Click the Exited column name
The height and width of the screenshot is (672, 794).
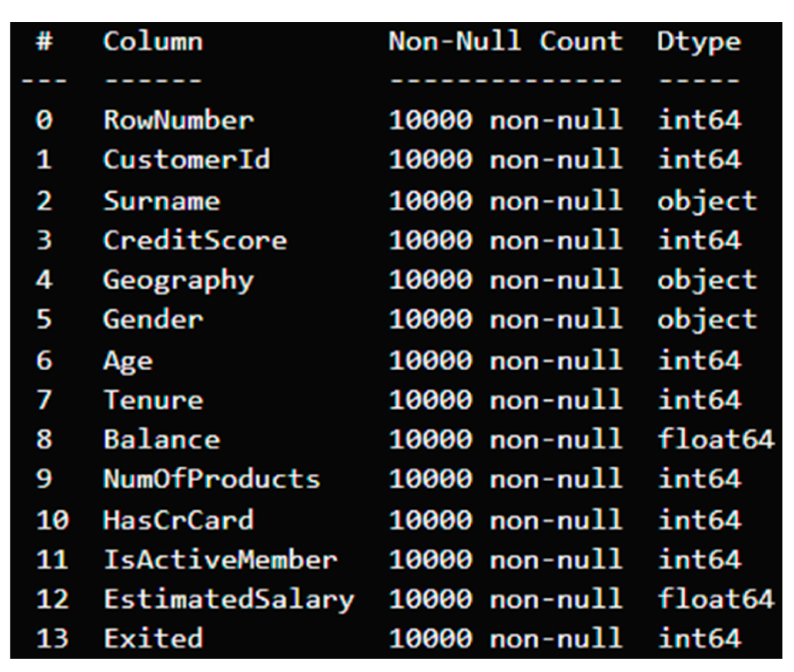[154, 639]
